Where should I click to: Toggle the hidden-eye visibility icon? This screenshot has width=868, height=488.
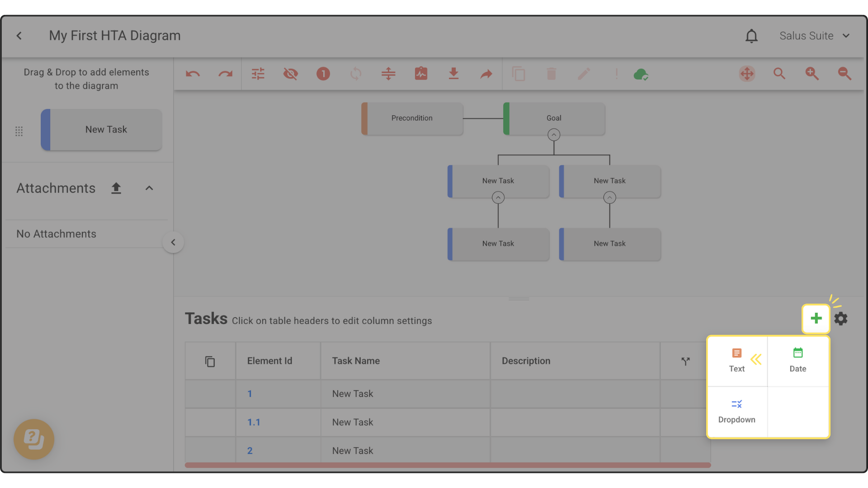click(x=291, y=74)
